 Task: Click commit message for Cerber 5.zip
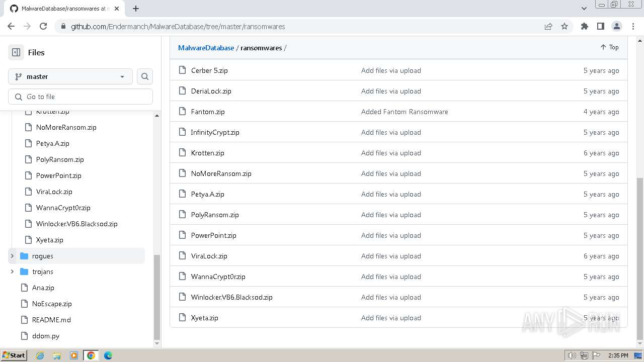tap(391, 70)
